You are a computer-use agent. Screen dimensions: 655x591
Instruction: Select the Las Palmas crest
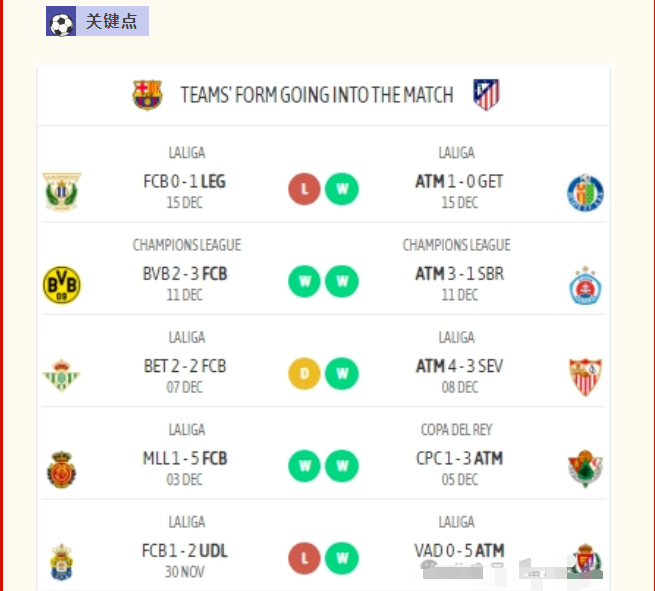pos(62,561)
